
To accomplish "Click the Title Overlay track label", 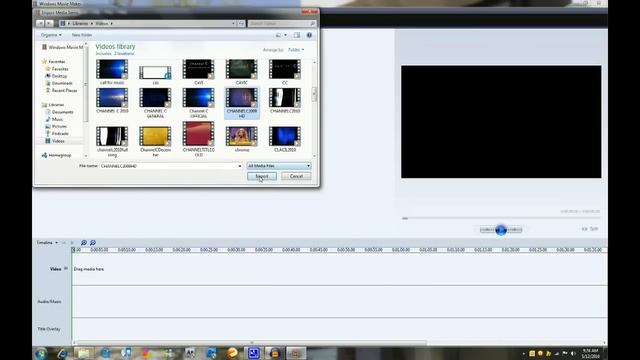I will 49,329.
